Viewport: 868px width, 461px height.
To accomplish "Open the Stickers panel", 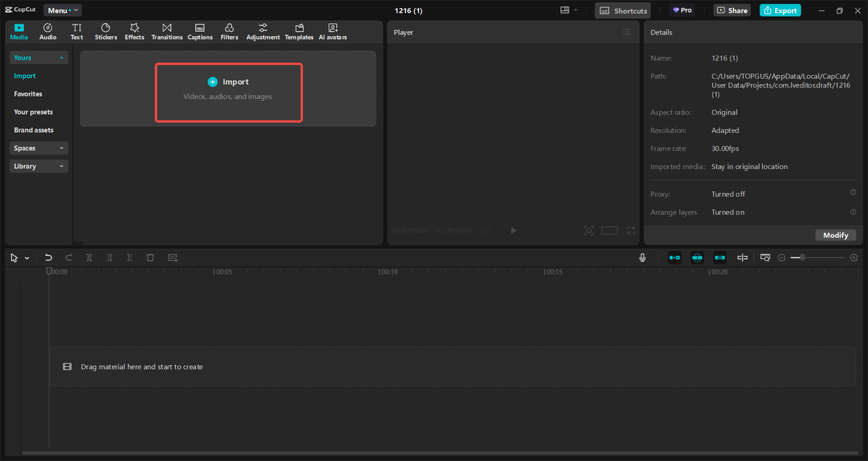I will [106, 31].
